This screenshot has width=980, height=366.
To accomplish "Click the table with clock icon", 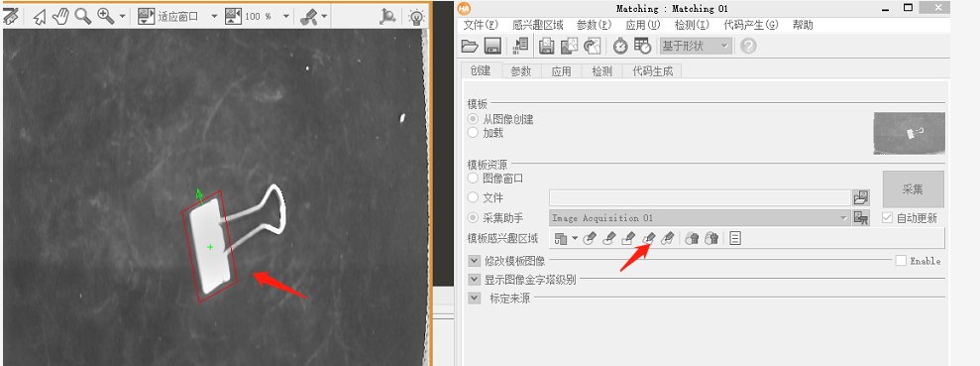I will click(642, 46).
